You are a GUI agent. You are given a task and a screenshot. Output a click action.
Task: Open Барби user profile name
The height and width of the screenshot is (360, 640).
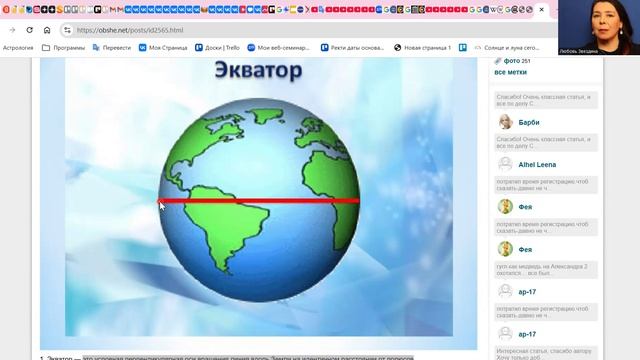tap(529, 122)
